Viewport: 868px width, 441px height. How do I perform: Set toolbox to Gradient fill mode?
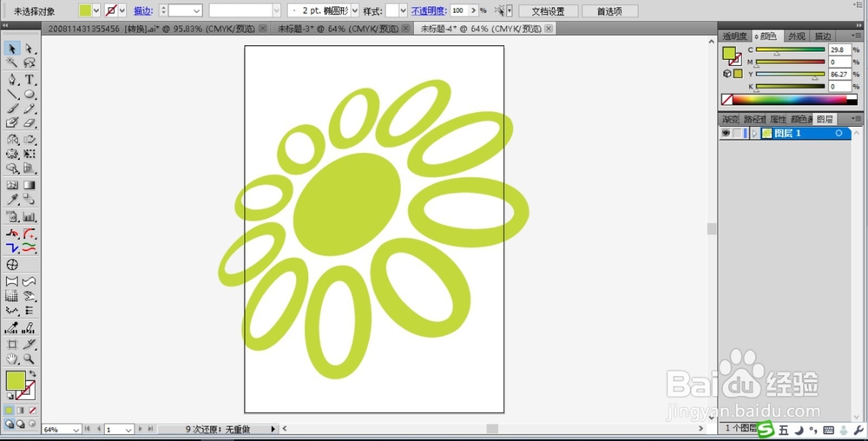tap(21, 411)
